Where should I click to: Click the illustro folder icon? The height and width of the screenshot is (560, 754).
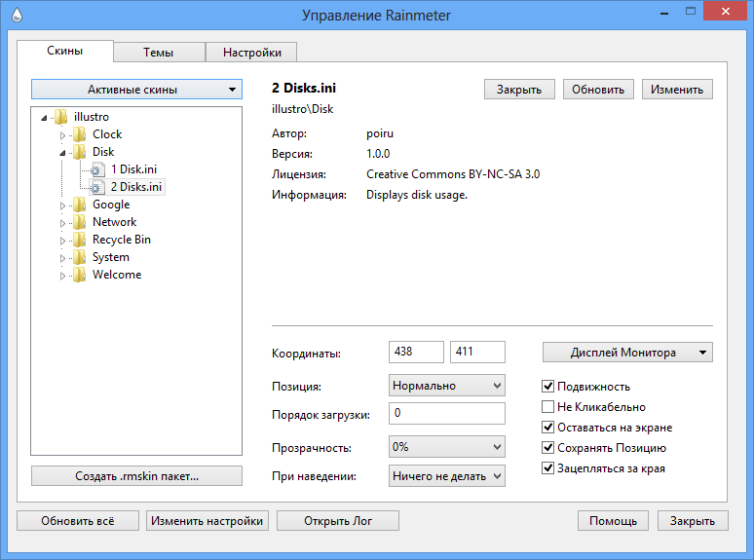(x=61, y=116)
